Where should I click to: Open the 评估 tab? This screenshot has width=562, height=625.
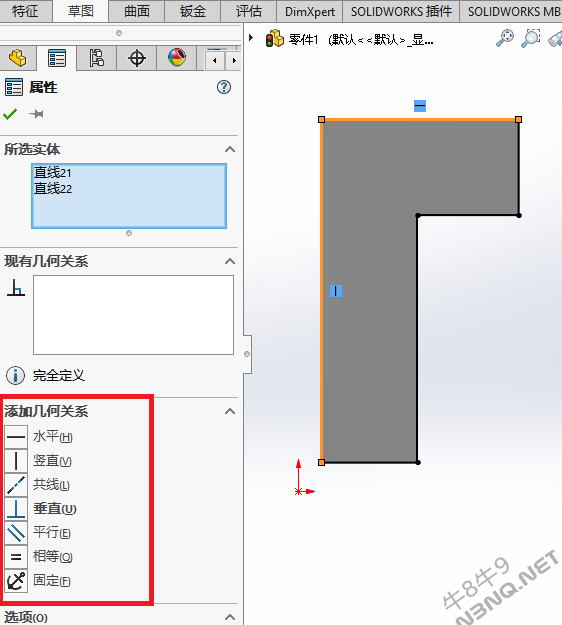coord(248,11)
